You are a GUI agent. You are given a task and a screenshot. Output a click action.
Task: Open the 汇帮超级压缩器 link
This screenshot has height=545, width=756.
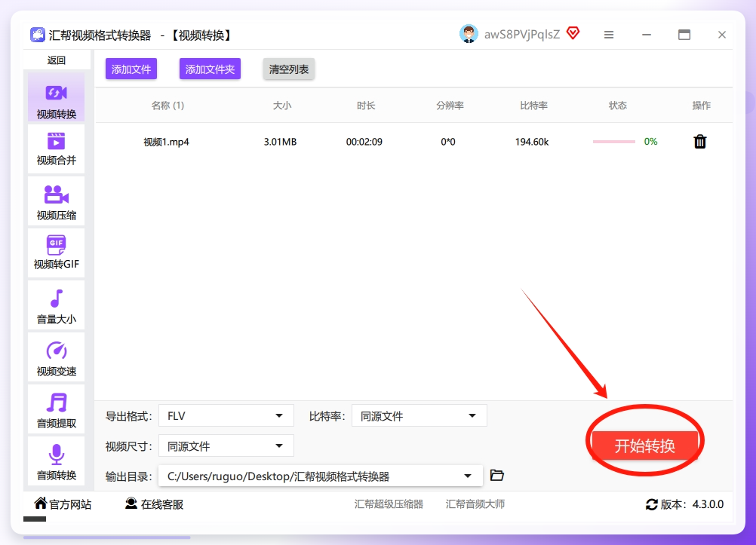tap(389, 504)
